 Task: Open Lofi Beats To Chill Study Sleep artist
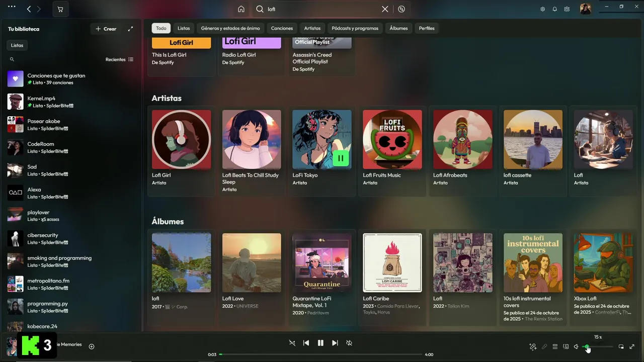(252, 150)
